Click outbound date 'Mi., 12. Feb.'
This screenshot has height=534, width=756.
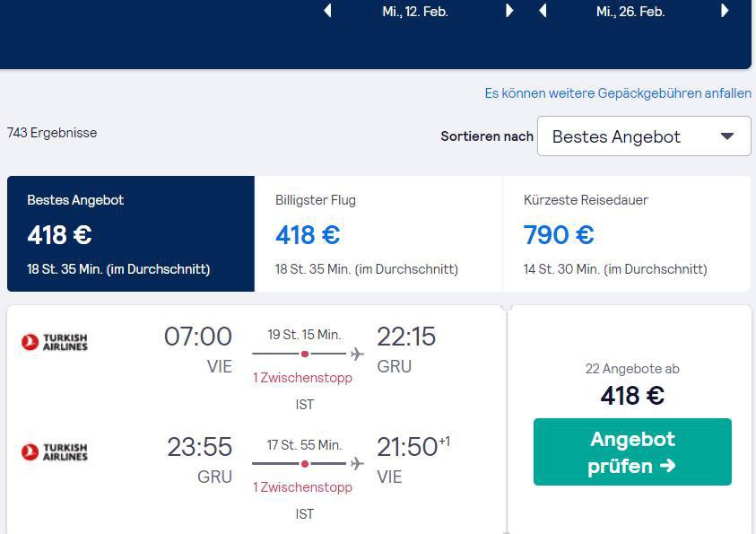point(415,12)
